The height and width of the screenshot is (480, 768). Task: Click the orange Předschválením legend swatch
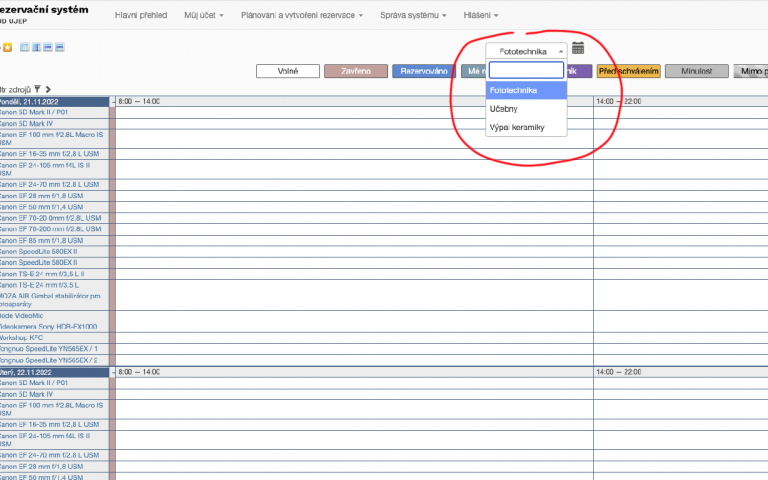point(629,71)
